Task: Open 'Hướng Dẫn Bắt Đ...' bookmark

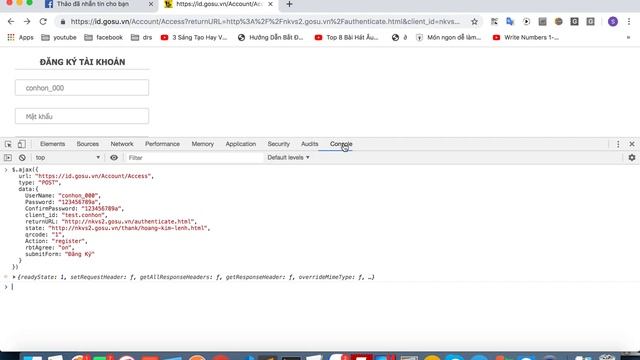Action: 271,38
